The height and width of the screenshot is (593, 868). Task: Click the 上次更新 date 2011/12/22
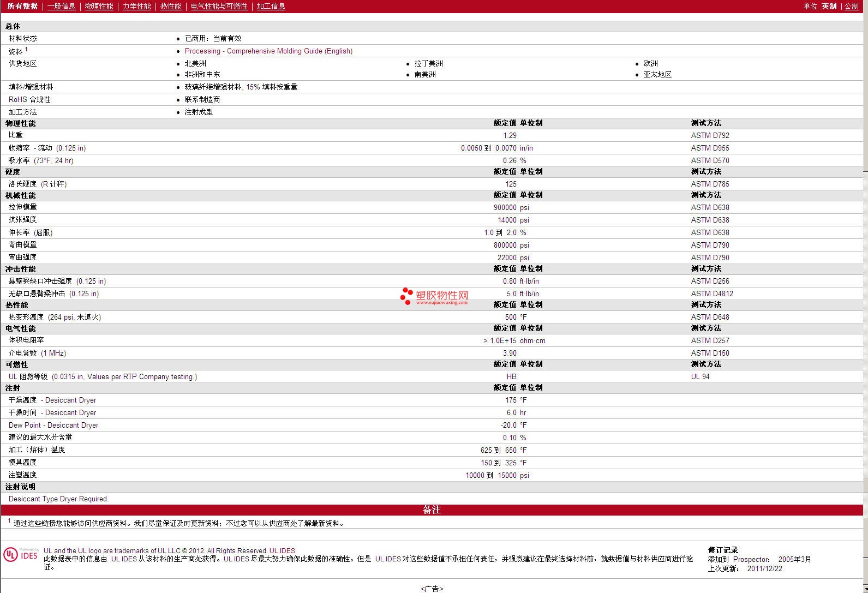(x=764, y=568)
